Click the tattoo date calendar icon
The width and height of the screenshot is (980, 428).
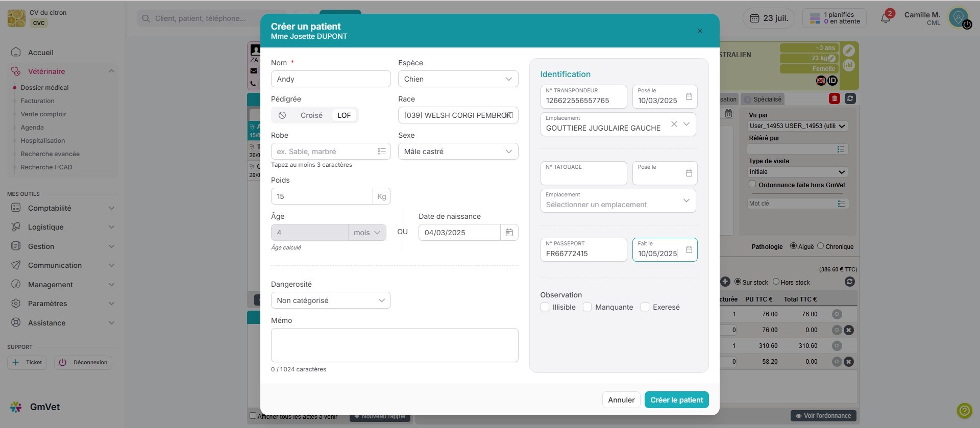pos(689,173)
